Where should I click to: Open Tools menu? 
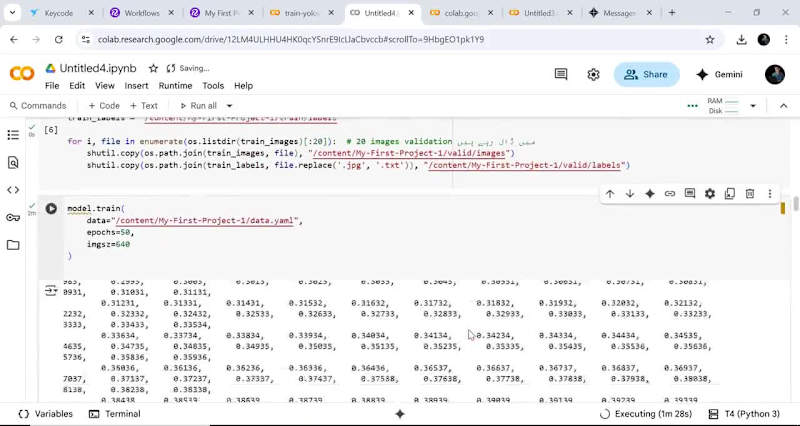coord(213,86)
